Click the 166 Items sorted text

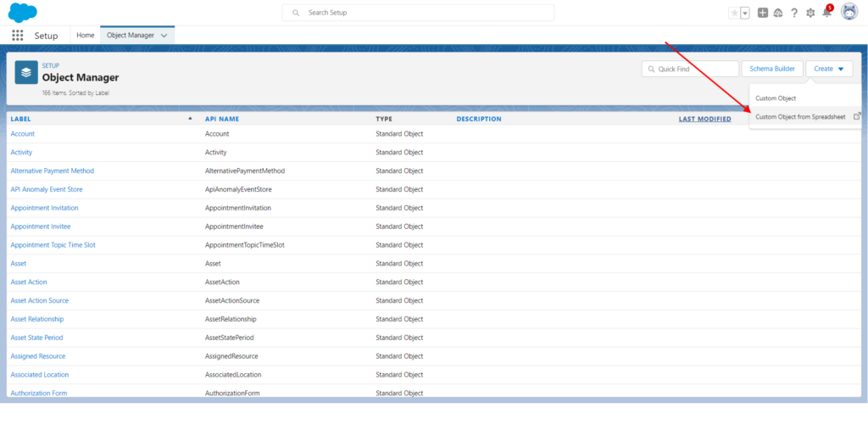(75, 93)
